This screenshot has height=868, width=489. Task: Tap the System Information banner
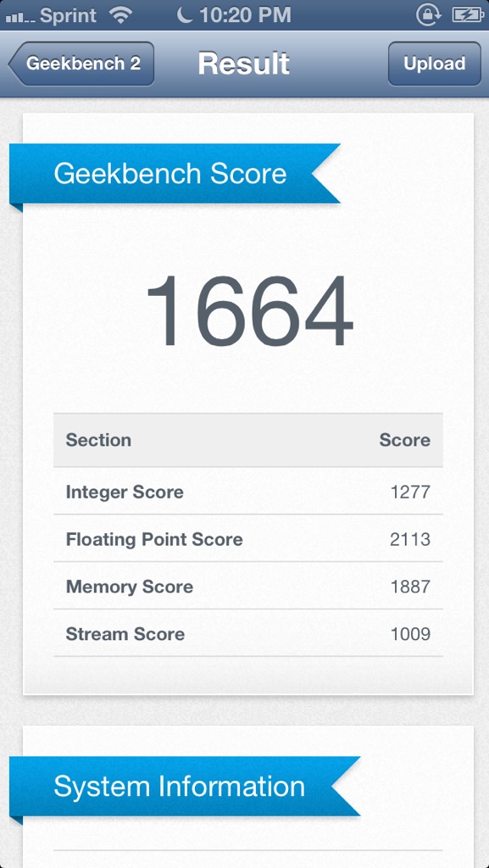[x=185, y=787]
